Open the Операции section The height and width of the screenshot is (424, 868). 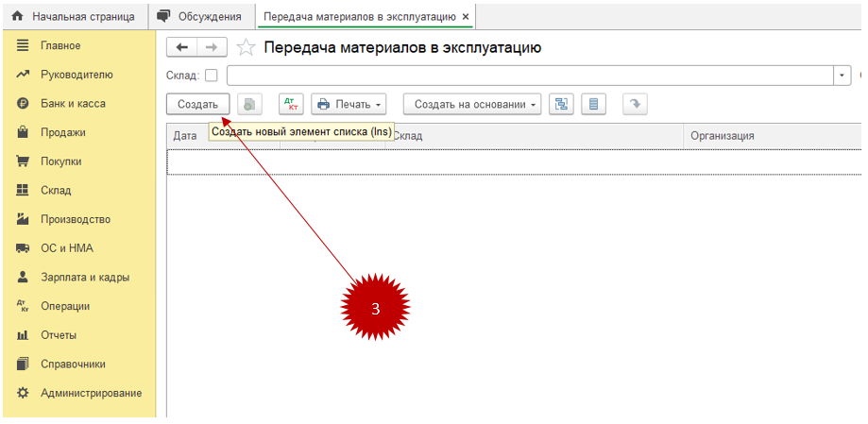click(x=65, y=306)
